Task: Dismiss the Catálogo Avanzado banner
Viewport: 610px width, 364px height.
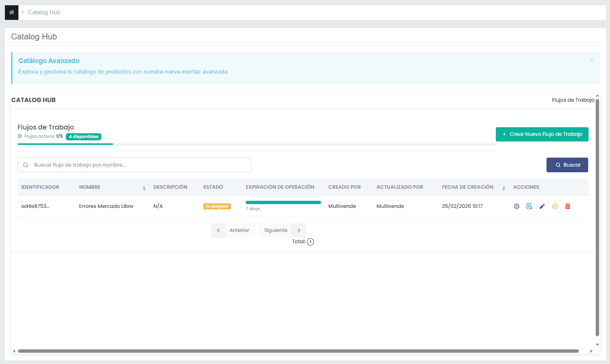Action: click(592, 60)
